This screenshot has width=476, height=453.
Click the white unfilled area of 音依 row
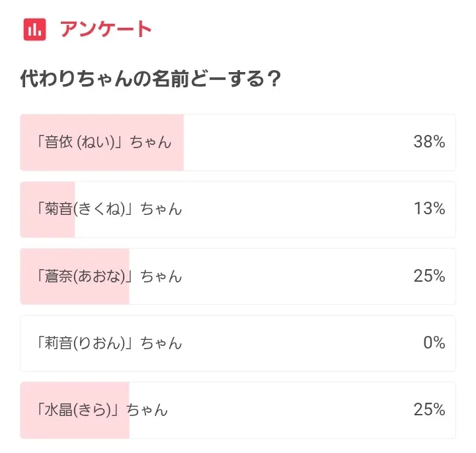[x=297, y=142]
